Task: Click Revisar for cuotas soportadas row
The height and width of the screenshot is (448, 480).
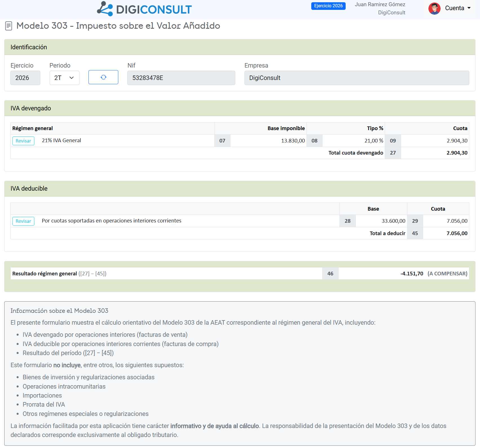Action: pyautogui.click(x=23, y=221)
